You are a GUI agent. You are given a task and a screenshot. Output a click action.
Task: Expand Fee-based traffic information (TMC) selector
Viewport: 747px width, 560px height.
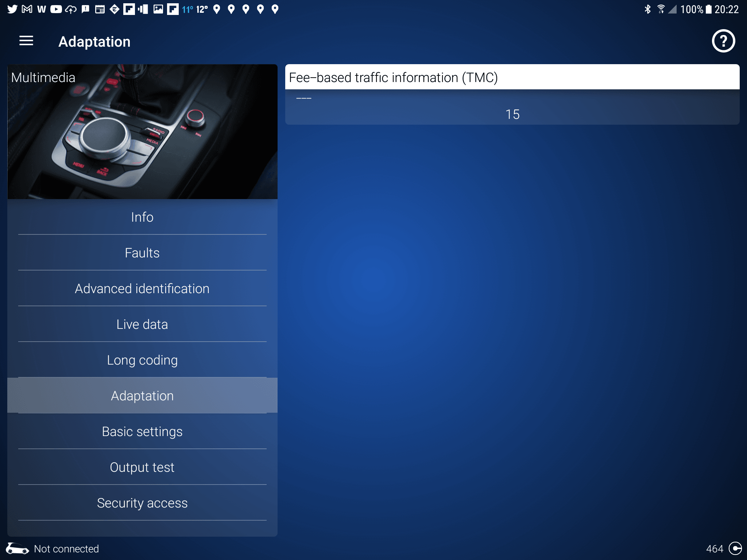click(512, 77)
